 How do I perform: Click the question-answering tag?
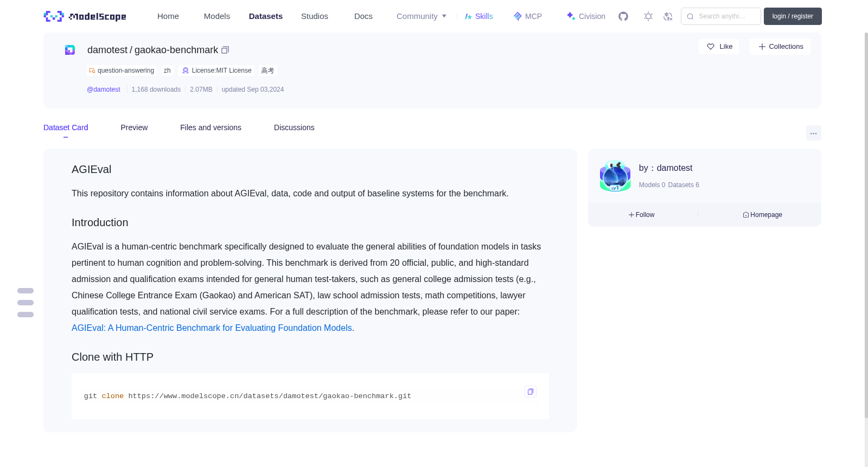(x=122, y=71)
